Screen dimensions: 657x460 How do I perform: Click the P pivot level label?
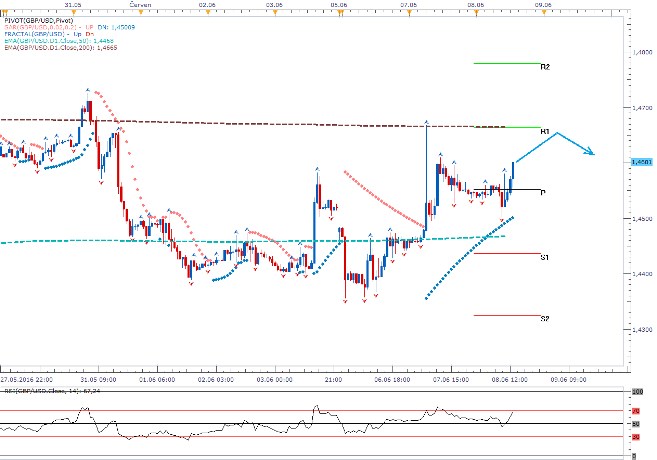coord(543,192)
